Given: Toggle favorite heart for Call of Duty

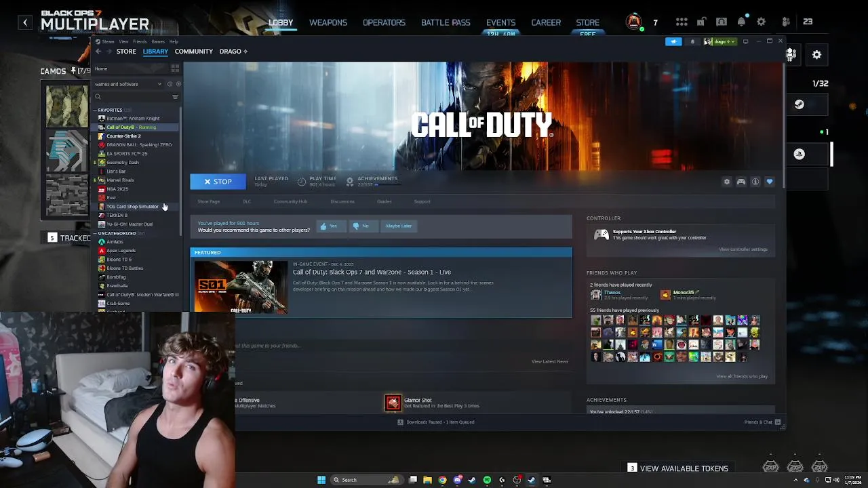Looking at the screenshot, I should 770,182.
